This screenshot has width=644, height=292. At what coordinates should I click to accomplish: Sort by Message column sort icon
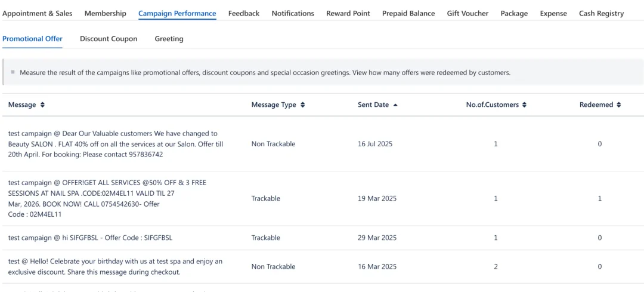[42, 105]
